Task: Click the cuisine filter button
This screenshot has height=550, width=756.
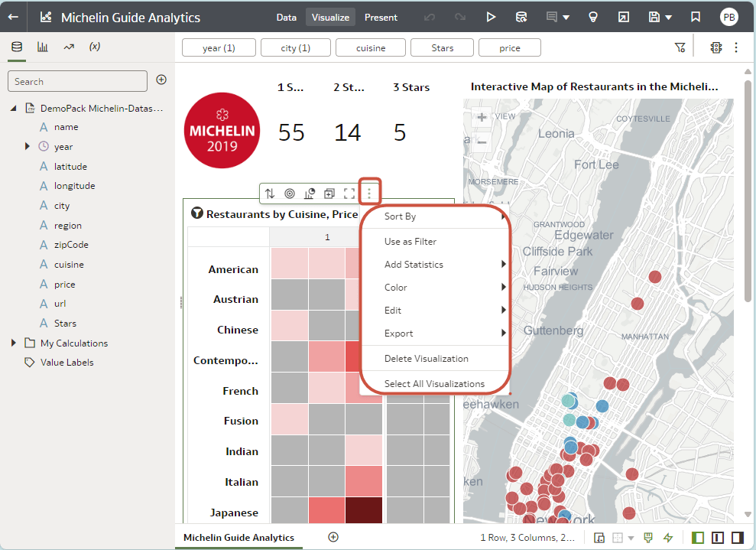Action: click(x=371, y=47)
